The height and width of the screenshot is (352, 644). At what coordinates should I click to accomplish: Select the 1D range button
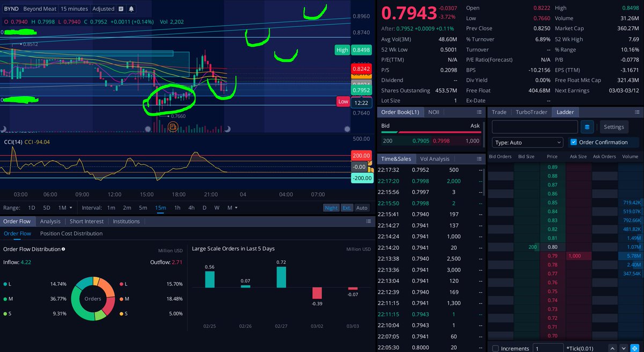[32, 208]
